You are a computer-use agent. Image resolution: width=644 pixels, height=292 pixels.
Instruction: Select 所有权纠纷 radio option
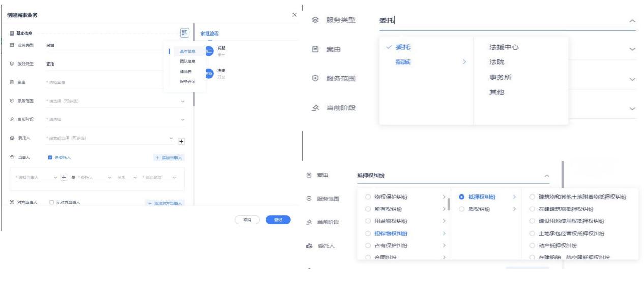pos(368,209)
